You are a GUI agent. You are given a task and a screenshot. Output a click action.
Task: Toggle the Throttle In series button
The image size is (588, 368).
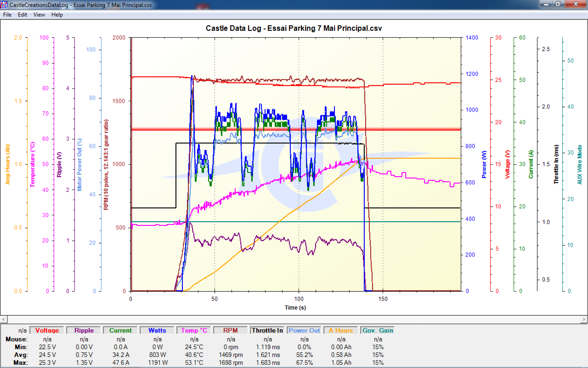coord(267,330)
